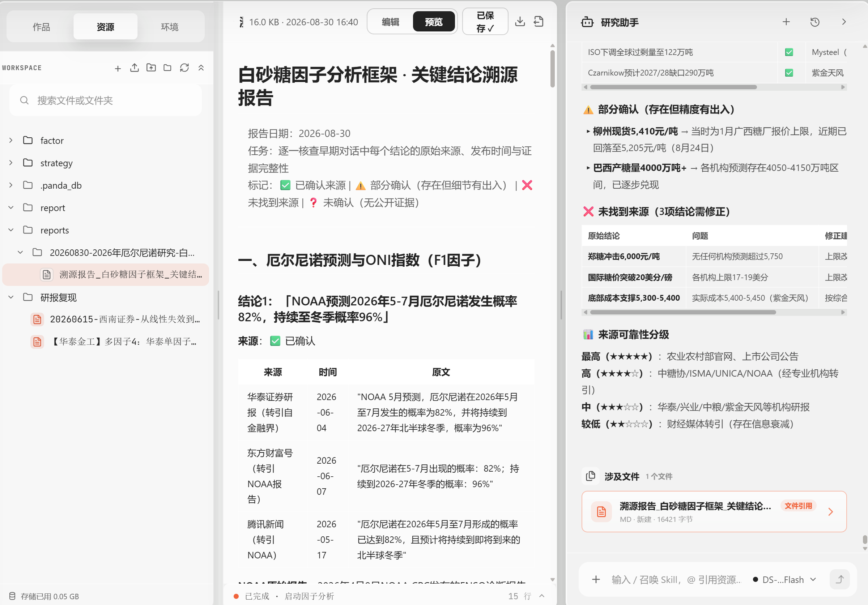Click the markdown icon beside 16.0 KB
The height and width of the screenshot is (605, 868).
click(242, 22)
